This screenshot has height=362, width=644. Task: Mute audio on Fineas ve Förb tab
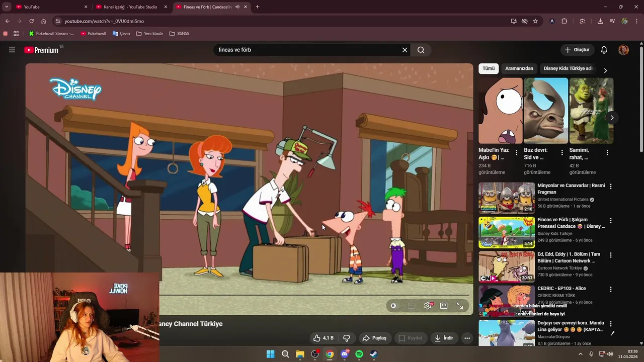(237, 7)
